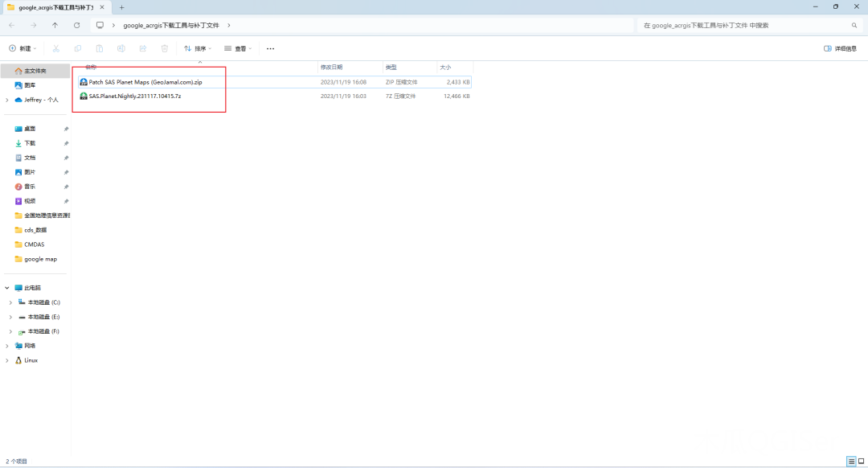Click the 12,466 KB size cell
The height and width of the screenshot is (468, 868).
coord(457,96)
